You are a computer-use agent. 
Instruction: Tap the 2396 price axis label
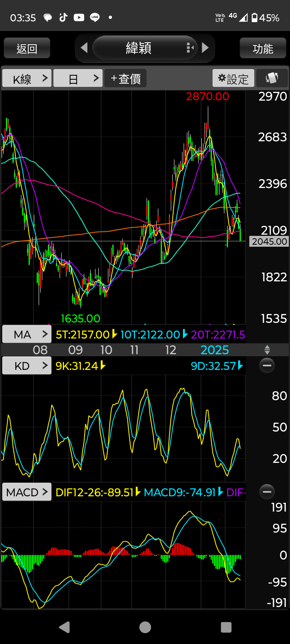click(x=273, y=184)
